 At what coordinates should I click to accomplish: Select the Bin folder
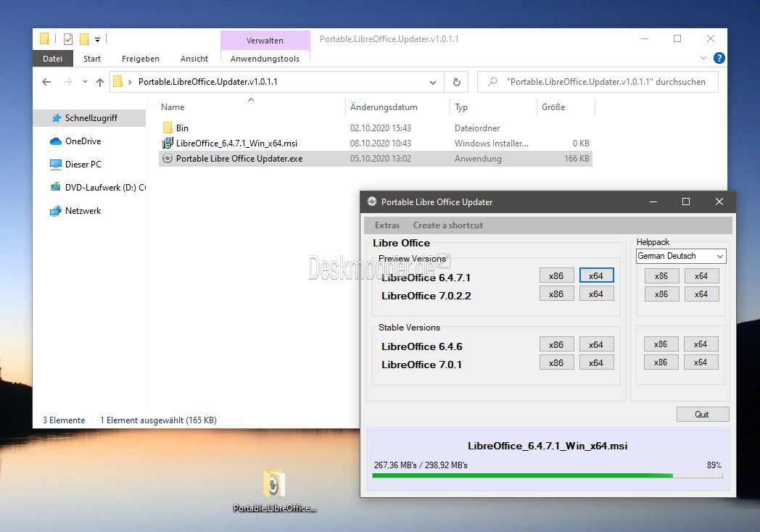[375, 128]
